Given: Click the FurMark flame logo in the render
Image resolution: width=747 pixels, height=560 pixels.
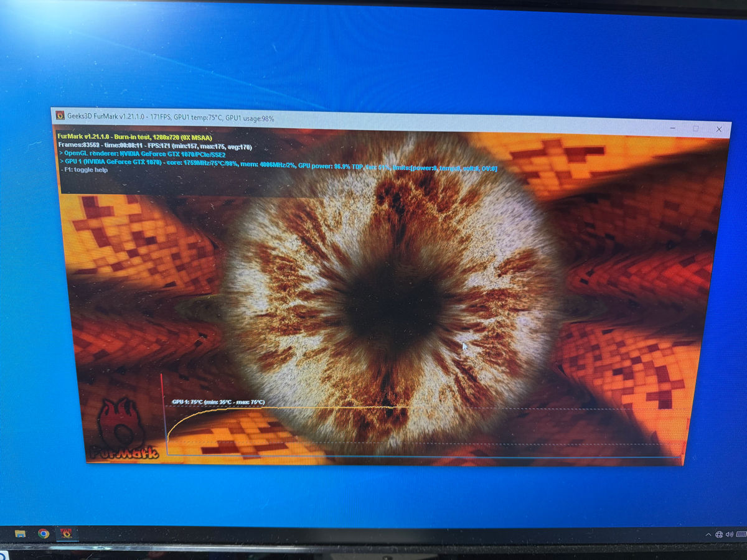Looking at the screenshot, I should tap(123, 431).
